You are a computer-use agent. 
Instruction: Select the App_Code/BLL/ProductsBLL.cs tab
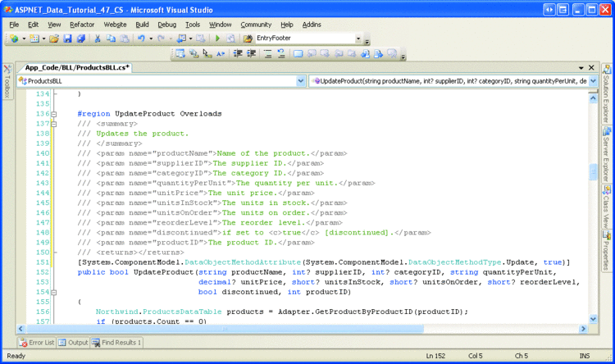click(77, 67)
